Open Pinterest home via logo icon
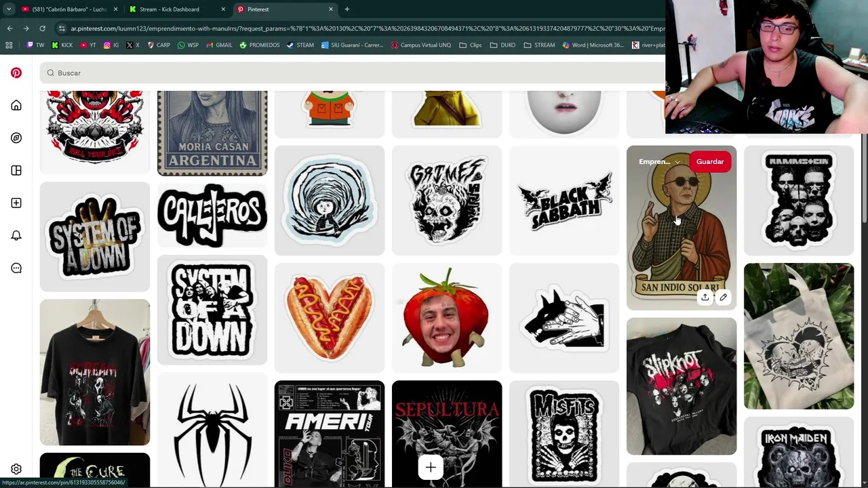The image size is (868, 488). coord(16,73)
